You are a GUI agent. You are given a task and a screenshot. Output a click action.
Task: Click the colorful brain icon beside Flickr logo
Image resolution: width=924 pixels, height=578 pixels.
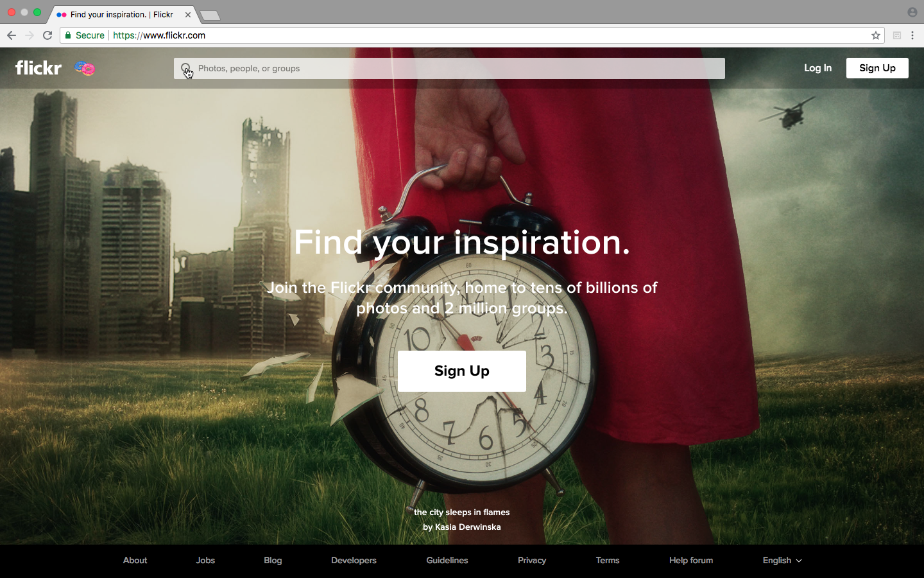click(85, 68)
